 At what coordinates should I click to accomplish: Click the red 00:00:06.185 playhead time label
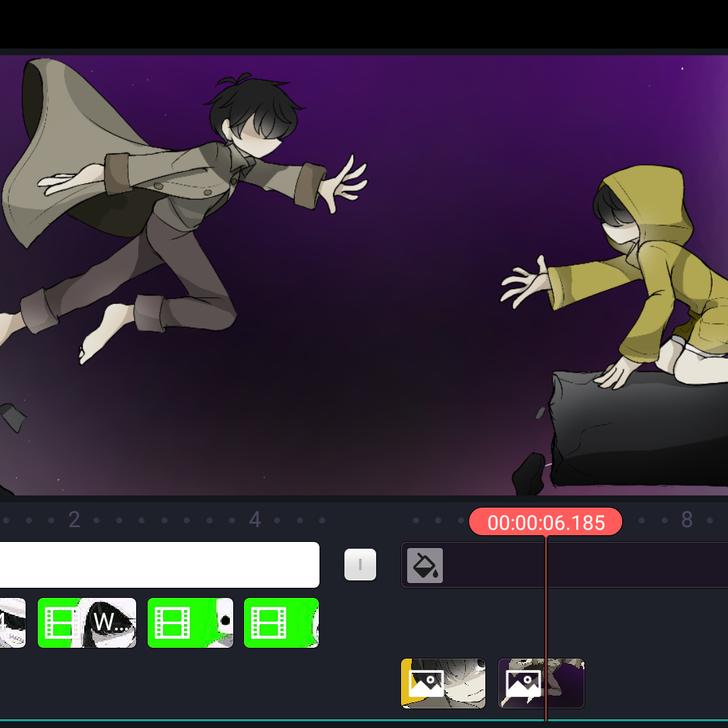click(x=545, y=522)
